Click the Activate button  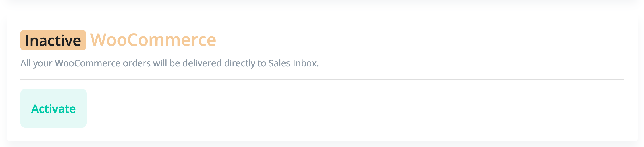tap(53, 108)
